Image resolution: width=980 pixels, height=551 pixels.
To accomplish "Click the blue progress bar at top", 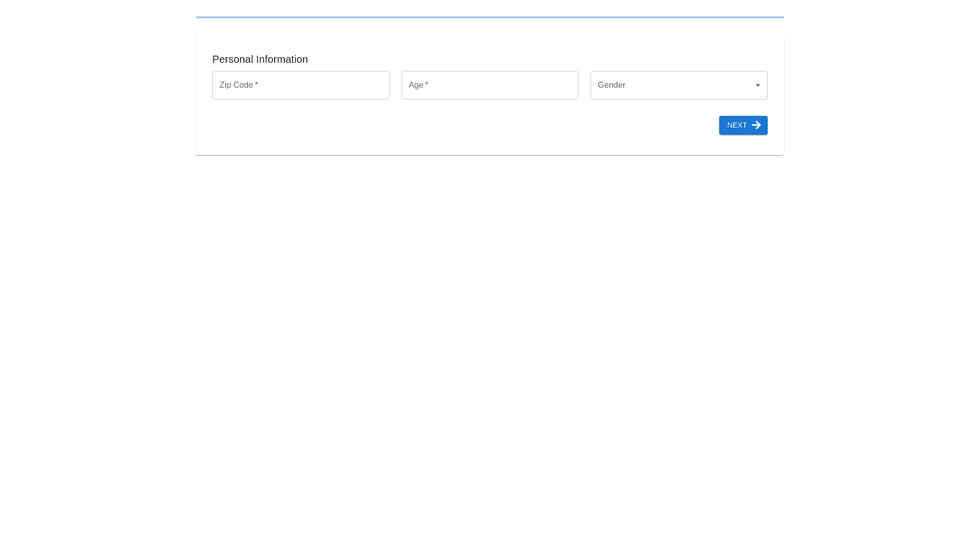I will pyautogui.click(x=489, y=17).
